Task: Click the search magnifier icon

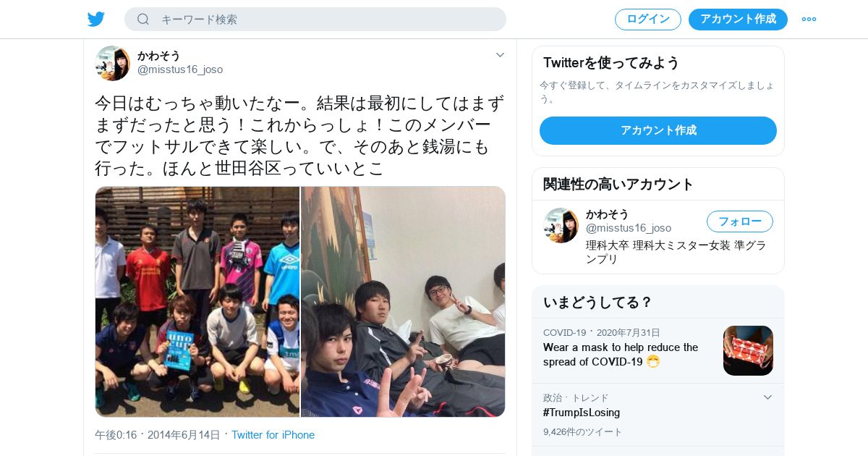Action: point(143,19)
